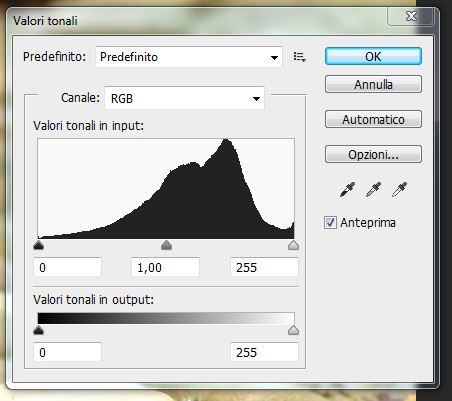452x401 pixels.
Task: Click the input white point slider
Action: click(x=293, y=245)
